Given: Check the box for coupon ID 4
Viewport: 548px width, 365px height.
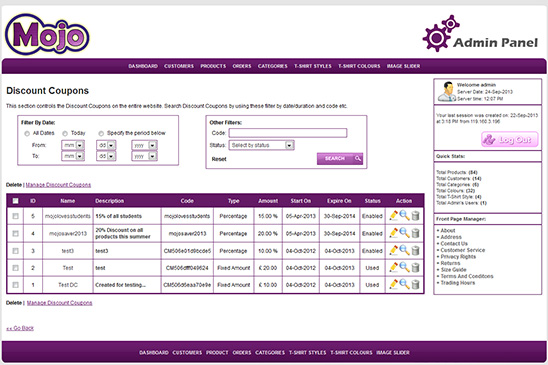Looking at the screenshot, I should coord(15,233).
